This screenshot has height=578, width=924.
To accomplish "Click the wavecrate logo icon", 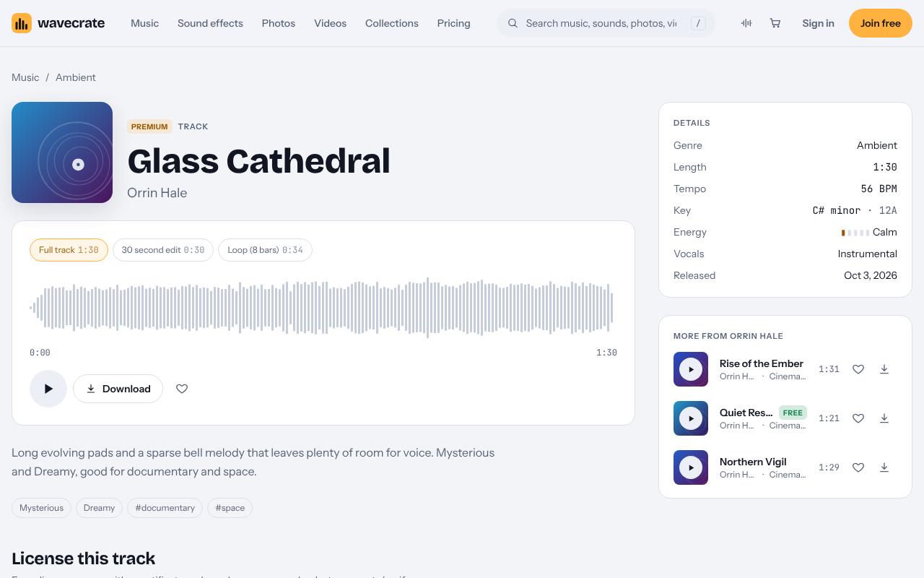I will (22, 23).
